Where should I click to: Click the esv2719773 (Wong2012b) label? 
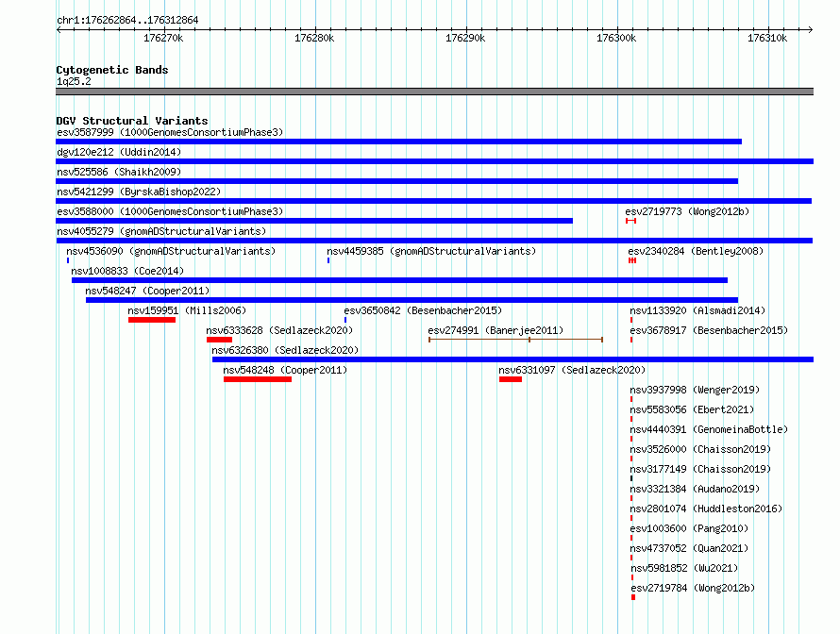(687, 211)
